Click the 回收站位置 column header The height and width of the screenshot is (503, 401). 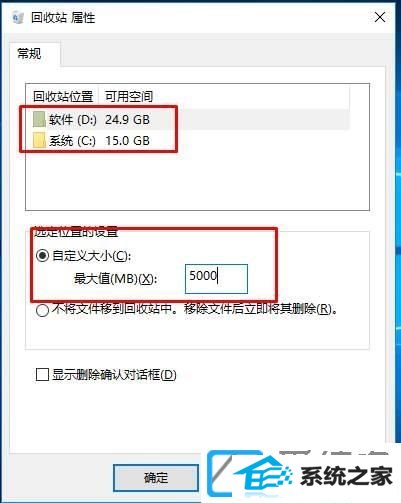(63, 96)
